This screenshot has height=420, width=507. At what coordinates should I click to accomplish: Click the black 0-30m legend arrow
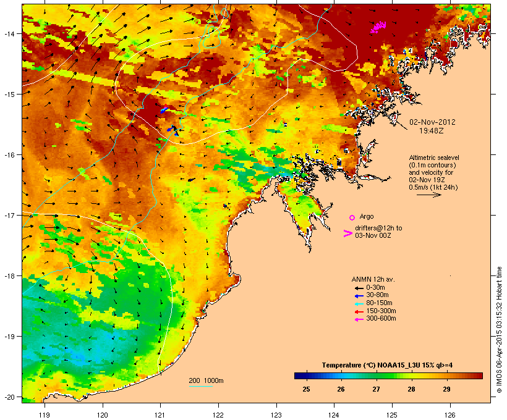click(359, 288)
